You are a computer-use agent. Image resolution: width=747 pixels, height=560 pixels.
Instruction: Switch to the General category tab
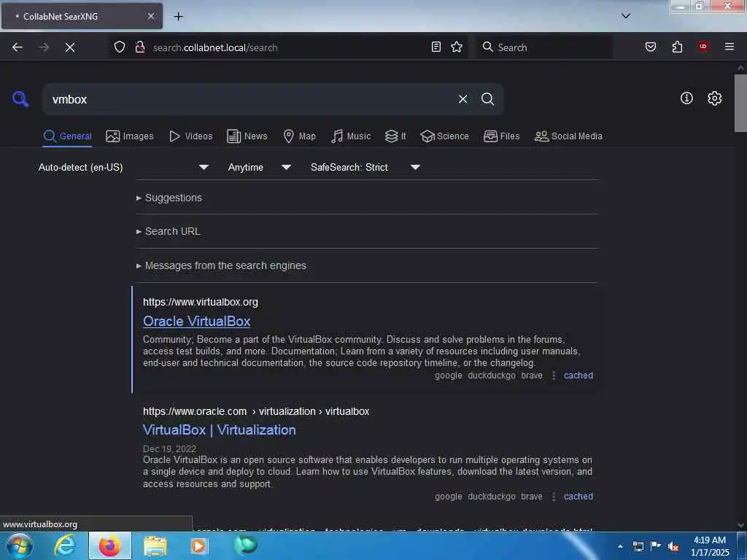[67, 136]
